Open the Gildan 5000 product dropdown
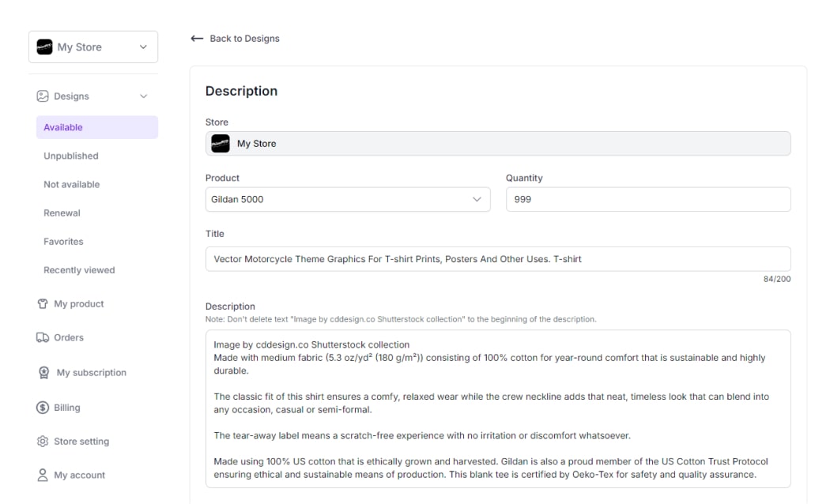 [x=348, y=199]
